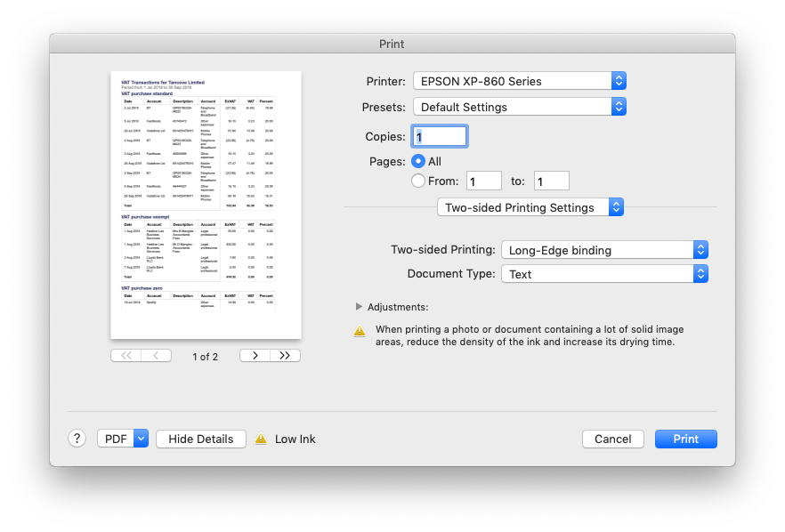Click inside the Copies input field

click(439, 136)
